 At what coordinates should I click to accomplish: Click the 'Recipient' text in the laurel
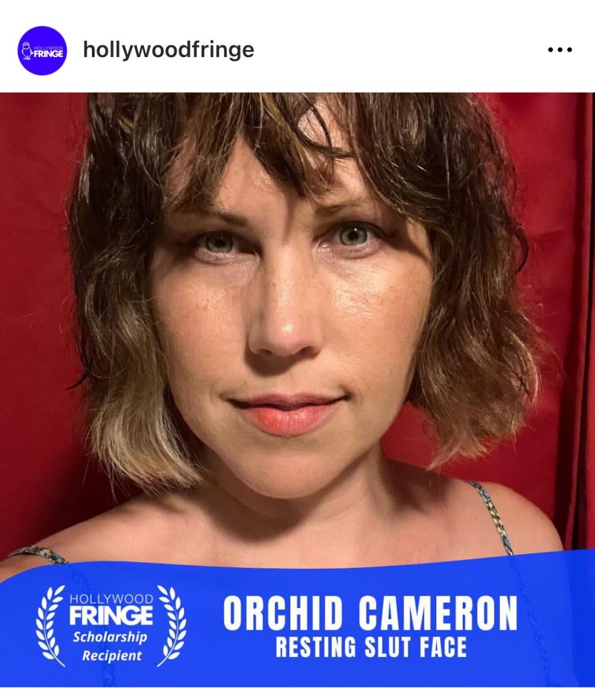[111, 656]
